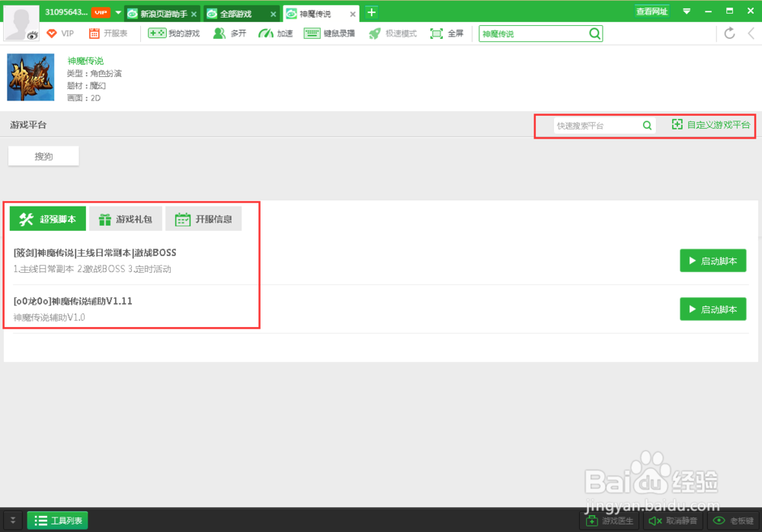This screenshot has height=532, width=762.
Task: Switch to the 全部游戏 tab
Action: (x=235, y=14)
